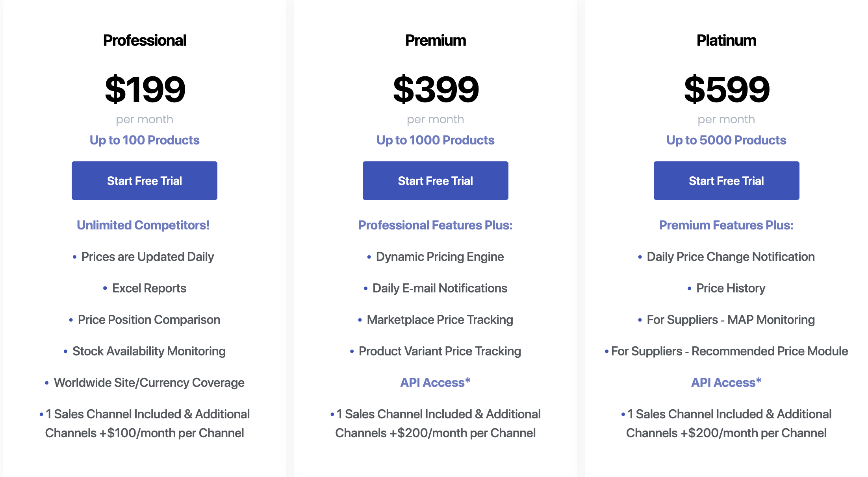Click Professional Features Plus: heading
The height and width of the screenshot is (477, 868).
[436, 225]
